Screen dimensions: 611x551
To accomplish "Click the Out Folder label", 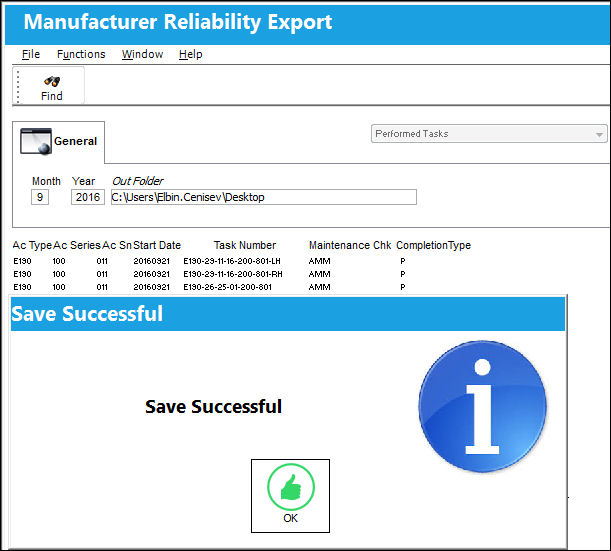I will 138,181.
